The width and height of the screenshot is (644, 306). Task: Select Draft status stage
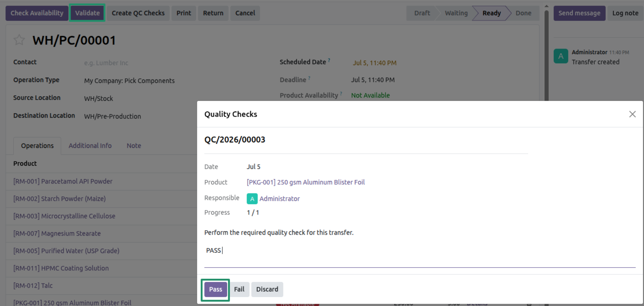coord(422,13)
